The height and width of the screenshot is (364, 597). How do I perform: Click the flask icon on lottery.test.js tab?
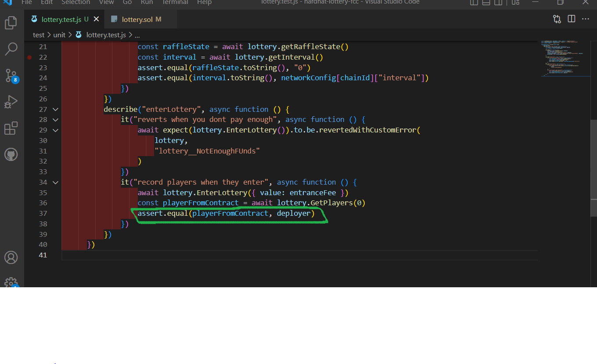click(34, 19)
